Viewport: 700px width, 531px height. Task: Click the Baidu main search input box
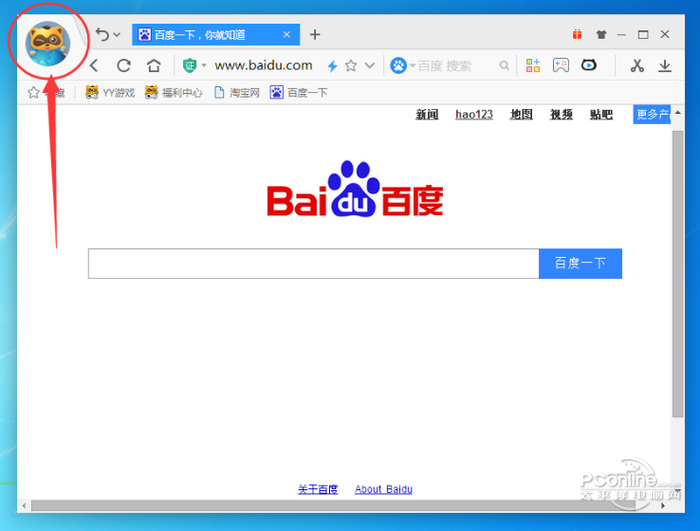313,263
